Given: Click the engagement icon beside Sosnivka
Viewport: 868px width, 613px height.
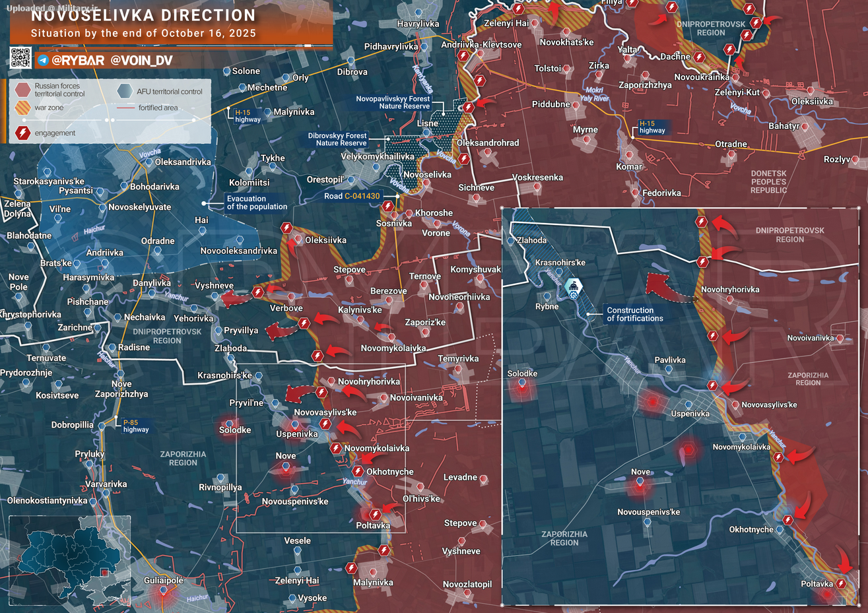Looking at the screenshot, I should (388, 207).
